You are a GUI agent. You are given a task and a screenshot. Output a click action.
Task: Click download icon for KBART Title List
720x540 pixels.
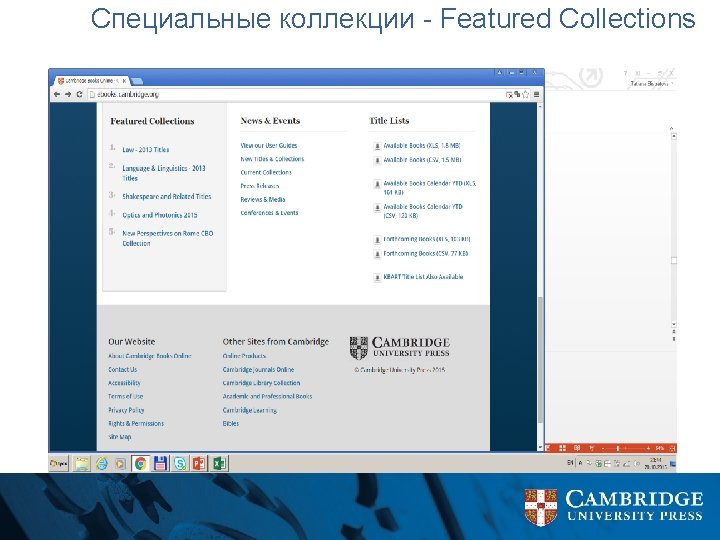377,277
